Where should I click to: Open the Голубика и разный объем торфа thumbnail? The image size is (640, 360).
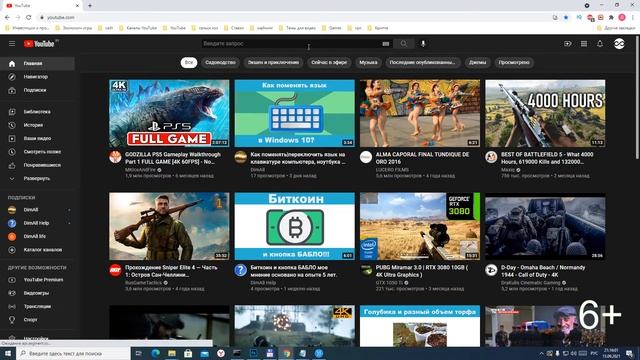[x=420, y=326]
